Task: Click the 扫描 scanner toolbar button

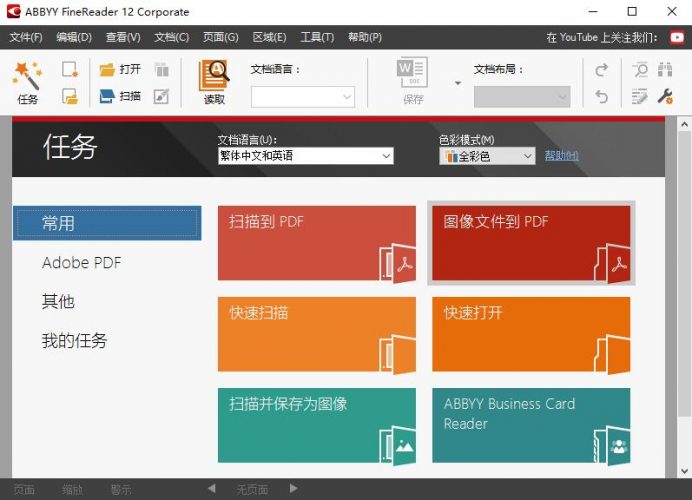Action: pyautogui.click(x=120, y=96)
